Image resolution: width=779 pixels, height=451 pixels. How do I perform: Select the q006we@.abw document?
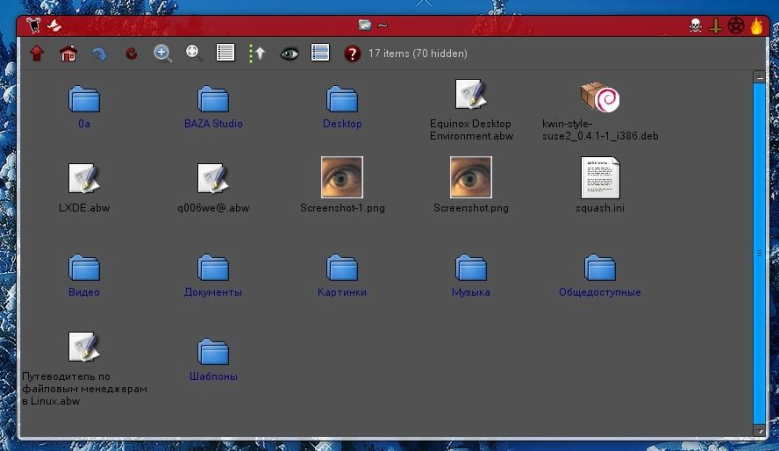click(x=213, y=188)
